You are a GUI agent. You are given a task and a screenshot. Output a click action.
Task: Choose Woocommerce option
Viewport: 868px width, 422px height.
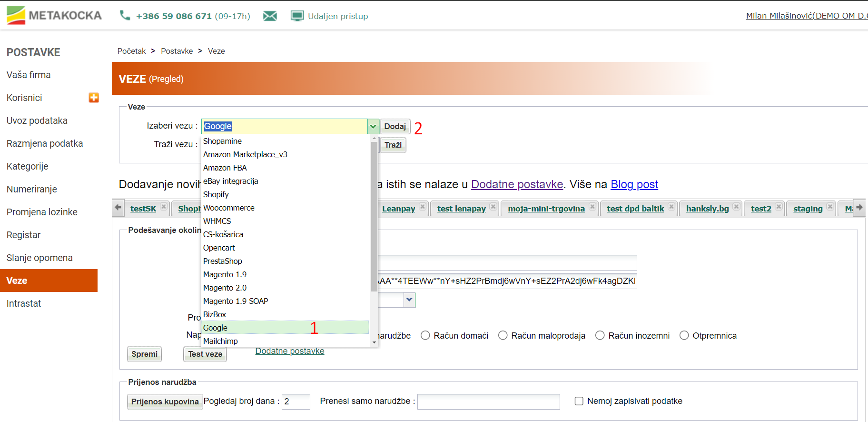[286, 208]
